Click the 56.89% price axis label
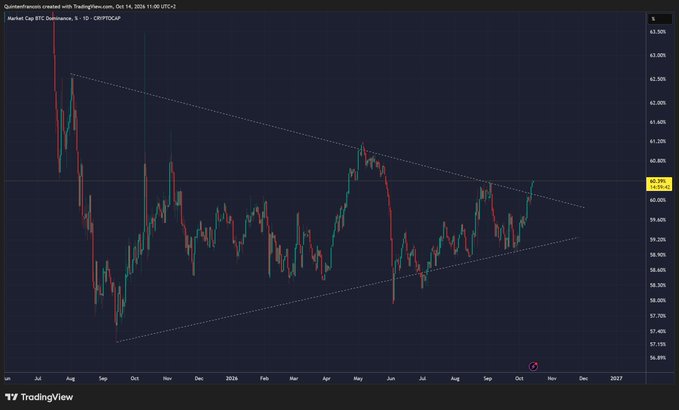 pyautogui.click(x=657, y=358)
